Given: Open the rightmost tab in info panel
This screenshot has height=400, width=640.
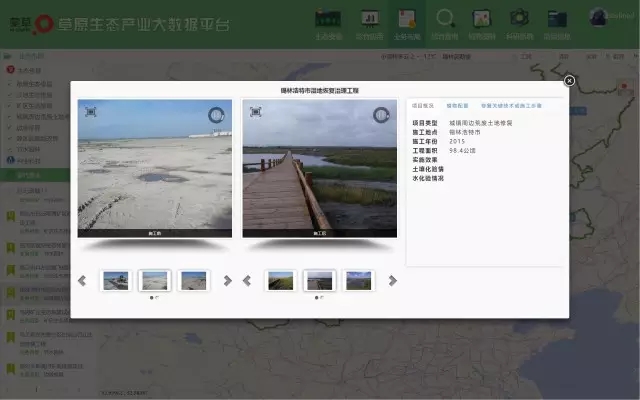Looking at the screenshot, I should click(511, 105).
